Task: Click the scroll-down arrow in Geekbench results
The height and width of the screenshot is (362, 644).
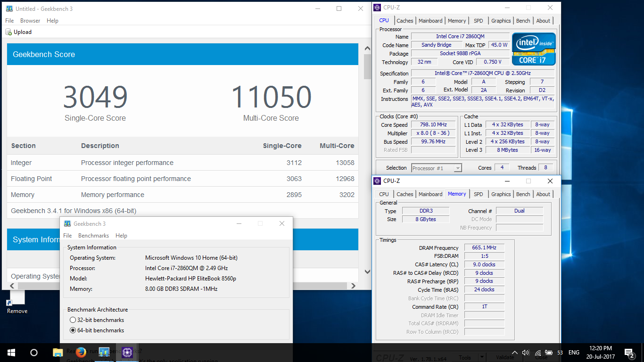Action: pos(368,272)
